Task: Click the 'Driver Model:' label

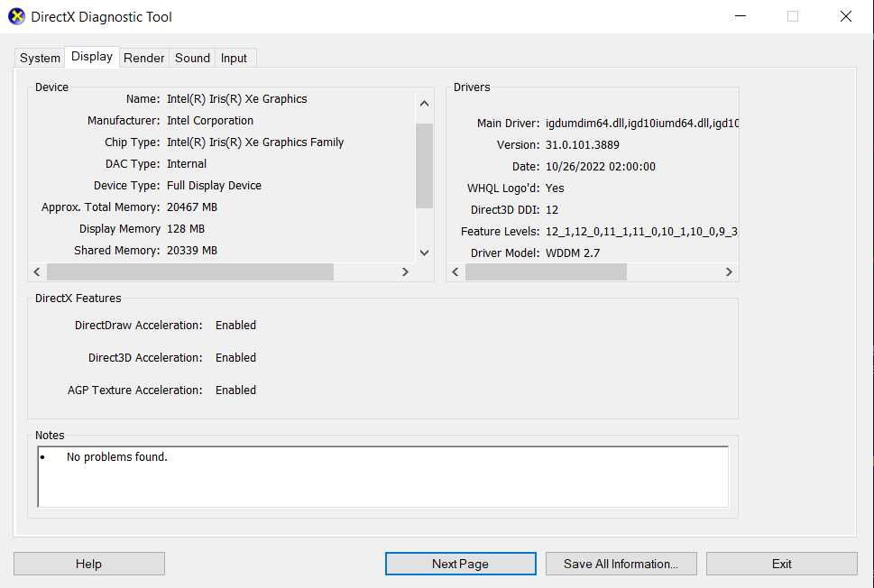Action: (505, 253)
